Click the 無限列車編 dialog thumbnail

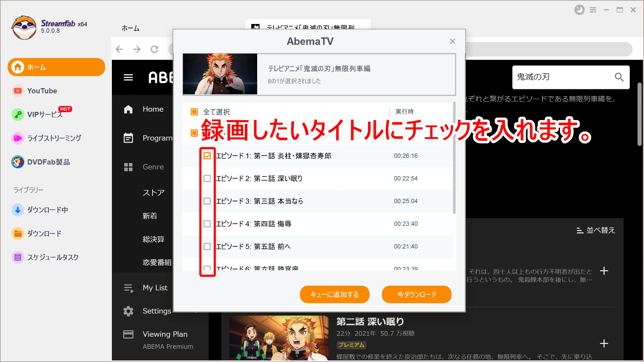point(220,74)
